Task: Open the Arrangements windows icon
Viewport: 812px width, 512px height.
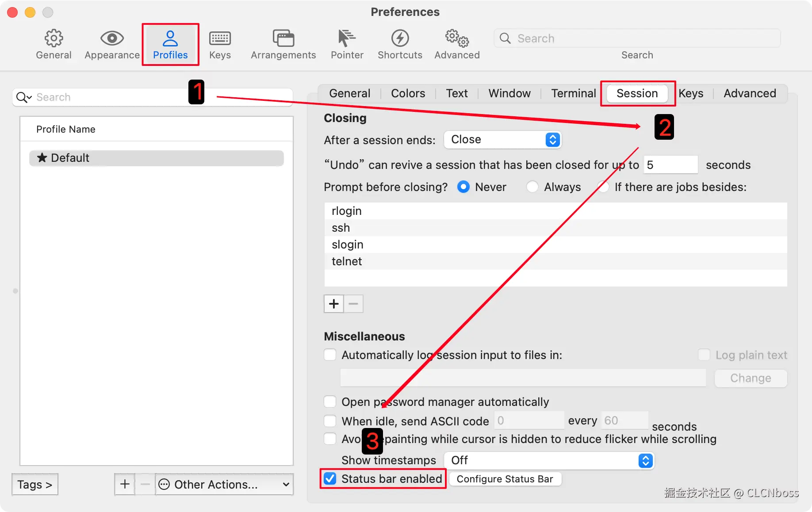Action: coord(283,38)
